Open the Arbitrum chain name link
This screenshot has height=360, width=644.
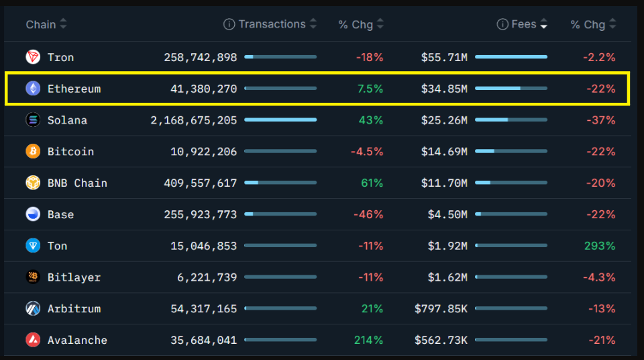click(74, 309)
